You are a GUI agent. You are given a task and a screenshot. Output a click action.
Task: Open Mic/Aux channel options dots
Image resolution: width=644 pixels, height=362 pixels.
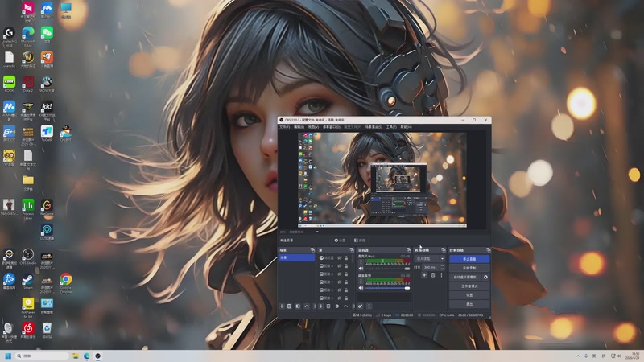[361, 262]
